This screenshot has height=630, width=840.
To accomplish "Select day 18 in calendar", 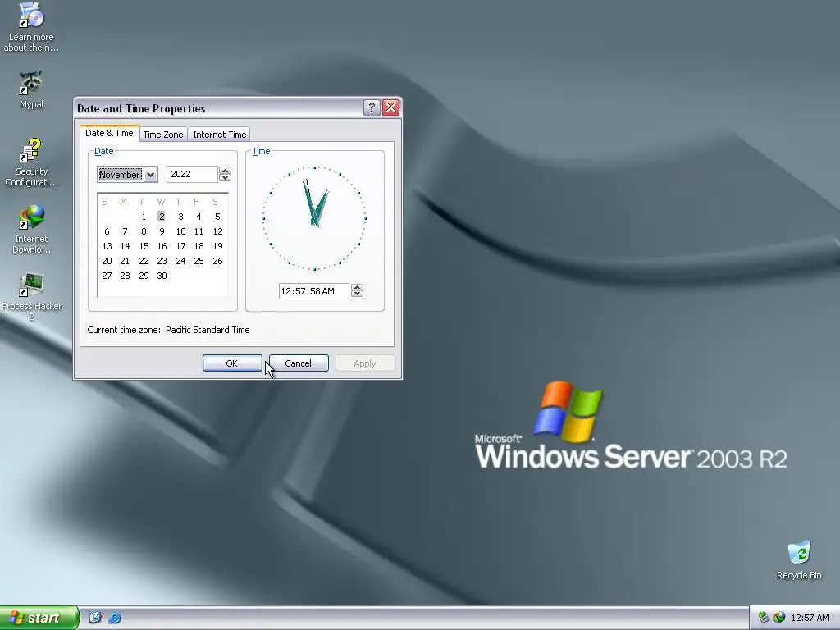I will click(199, 246).
